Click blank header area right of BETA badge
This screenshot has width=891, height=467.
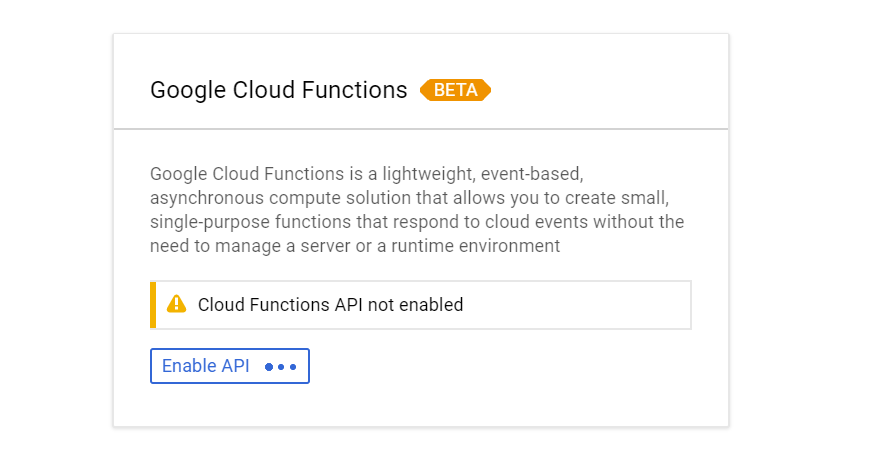pos(610,90)
